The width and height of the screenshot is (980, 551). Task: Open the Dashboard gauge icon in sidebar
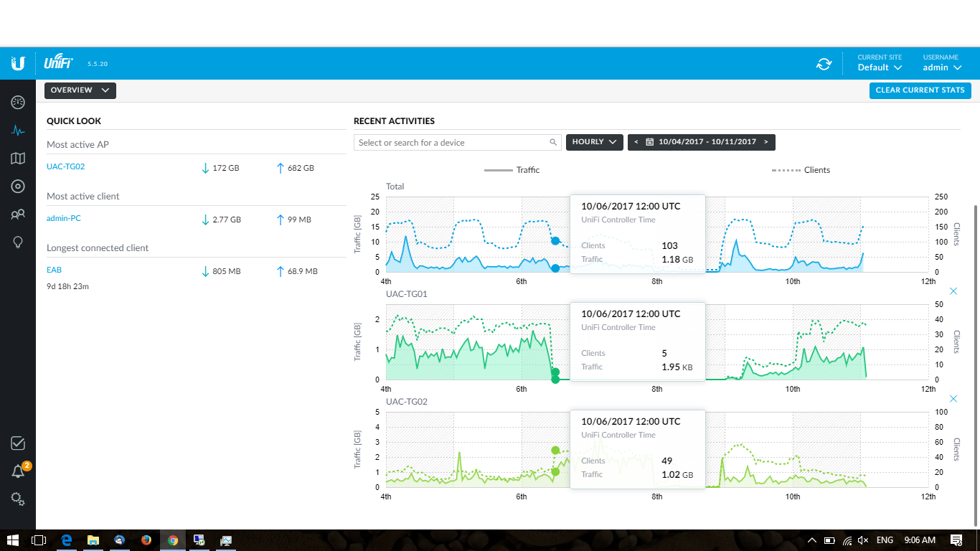pyautogui.click(x=18, y=103)
